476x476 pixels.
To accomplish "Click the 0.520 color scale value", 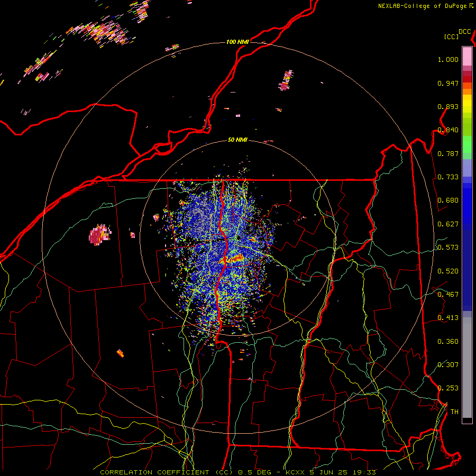I will point(448,271).
